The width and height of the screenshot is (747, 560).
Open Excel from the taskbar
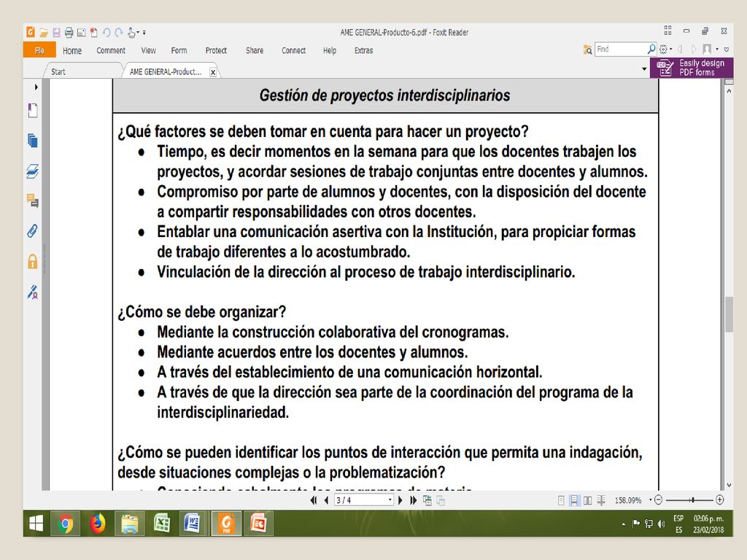[x=161, y=524]
